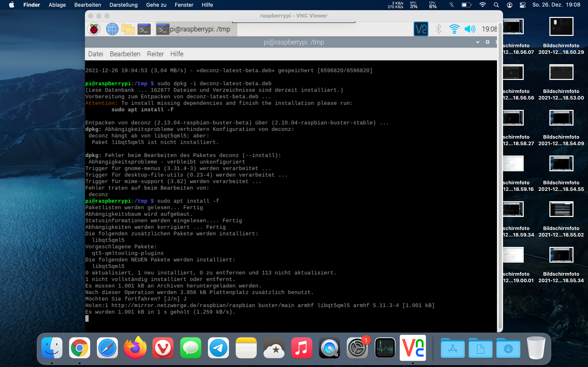Select the Bildschirmfoto 18.50.29 desktop thumbnail
This screenshot has height=367, width=588.
tap(561, 27)
